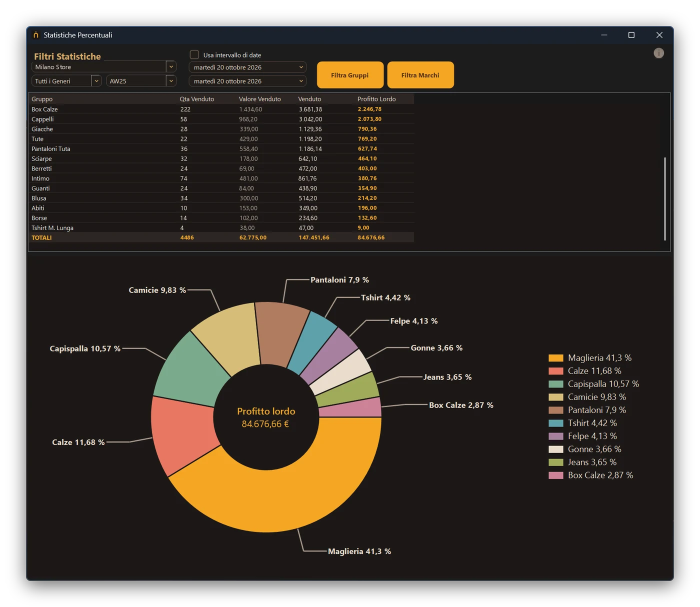Click the 'Pantaloni 7,9 %' chart label
This screenshot has width=700, height=607.
coord(339,280)
